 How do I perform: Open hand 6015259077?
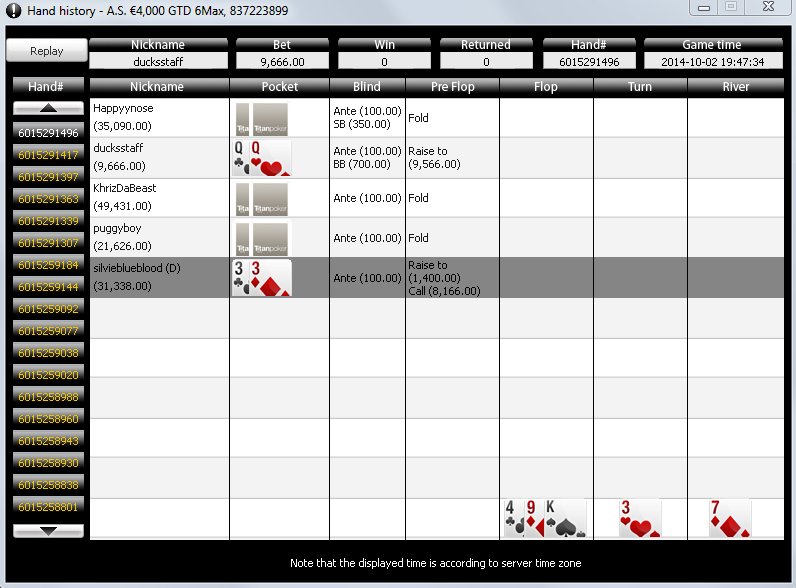(x=48, y=331)
